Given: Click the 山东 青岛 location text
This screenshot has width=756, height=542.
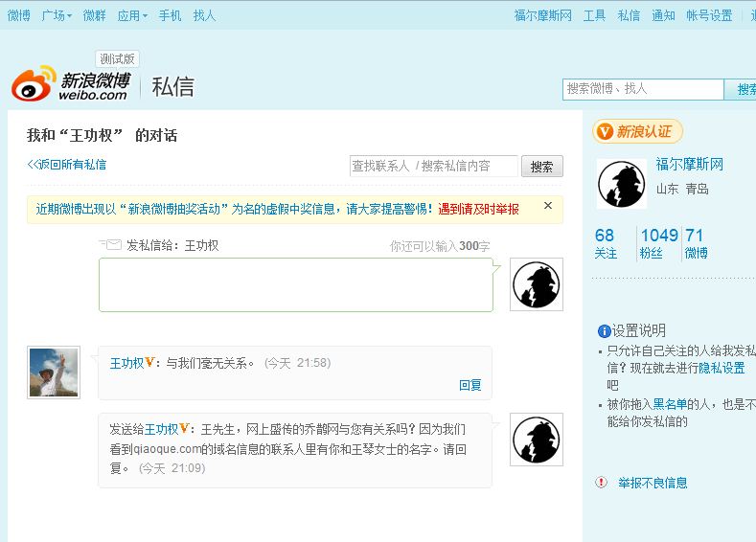Looking at the screenshot, I should [682, 189].
